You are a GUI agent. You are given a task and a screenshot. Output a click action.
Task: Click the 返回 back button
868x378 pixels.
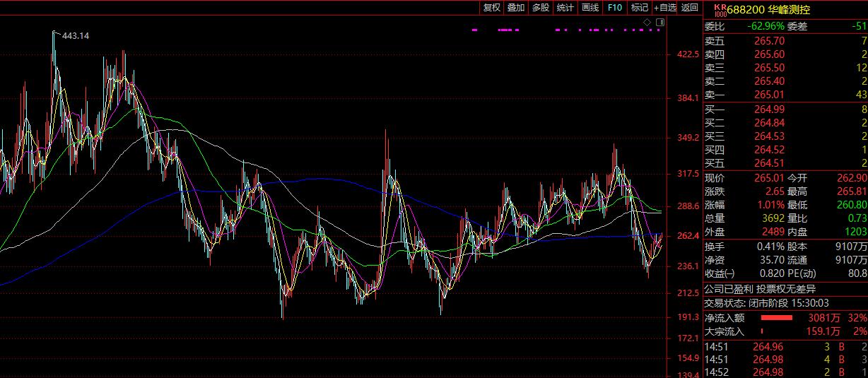tap(690, 8)
